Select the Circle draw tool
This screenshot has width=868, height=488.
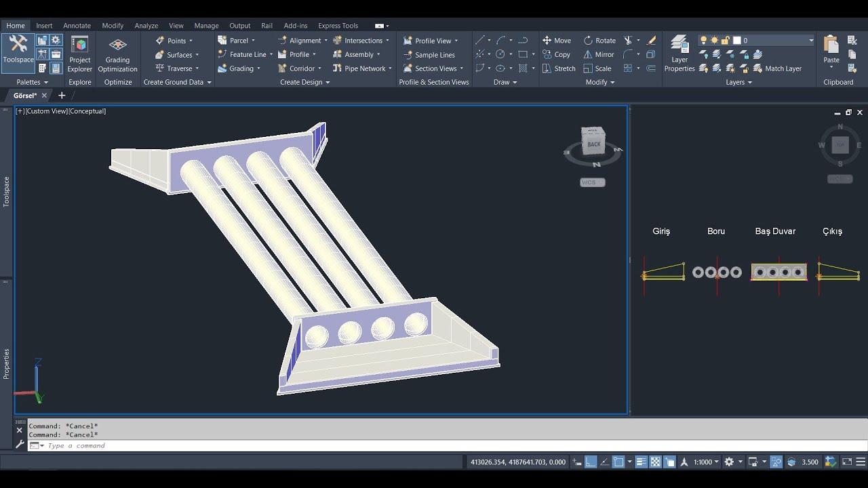pos(500,54)
